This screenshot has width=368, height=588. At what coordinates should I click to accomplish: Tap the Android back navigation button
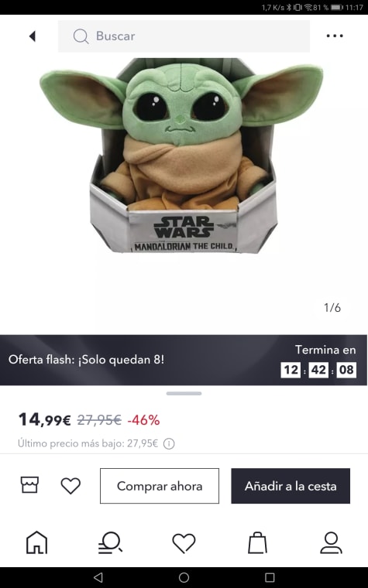click(x=98, y=577)
